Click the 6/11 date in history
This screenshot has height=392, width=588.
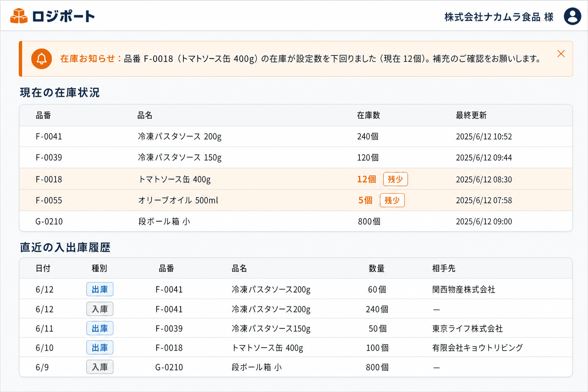pyautogui.click(x=44, y=328)
